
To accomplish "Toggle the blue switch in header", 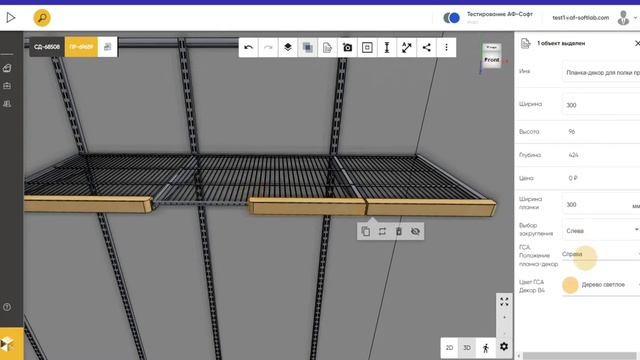I will [x=451, y=18].
